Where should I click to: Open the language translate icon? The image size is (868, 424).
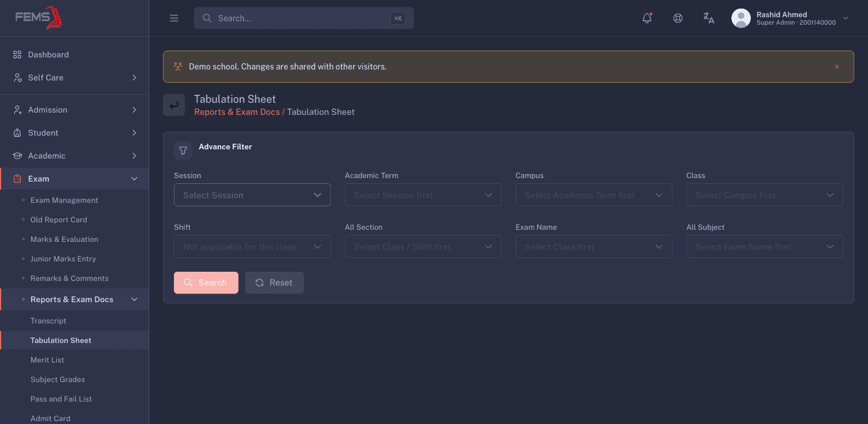tap(709, 18)
